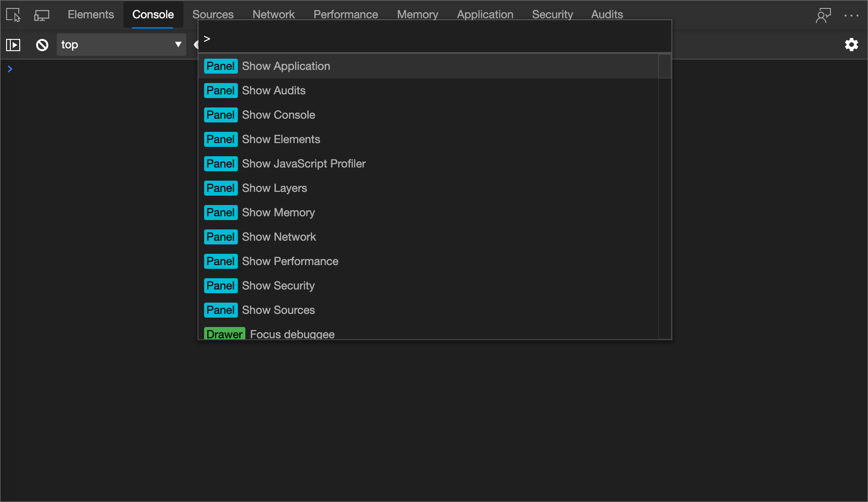The image size is (868, 502).
Task: Open the three-dot customize menu
Action: tap(852, 15)
